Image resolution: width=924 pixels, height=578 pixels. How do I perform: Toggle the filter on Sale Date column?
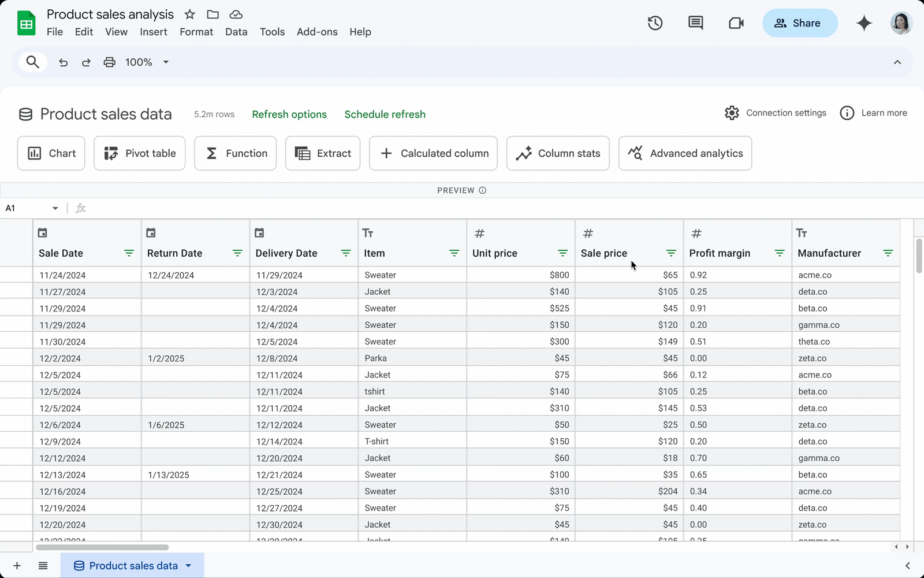[128, 253]
